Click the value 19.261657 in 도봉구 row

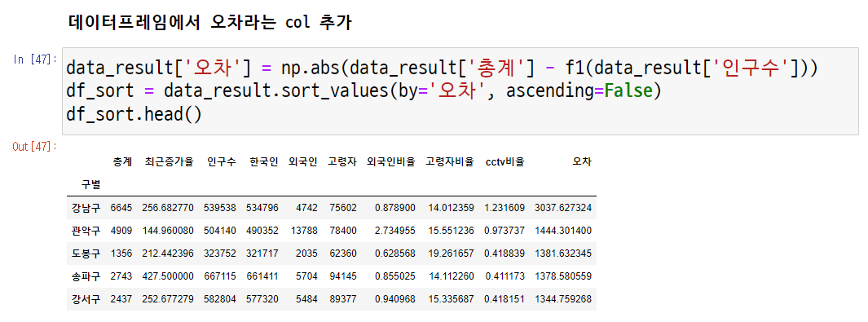point(452,253)
